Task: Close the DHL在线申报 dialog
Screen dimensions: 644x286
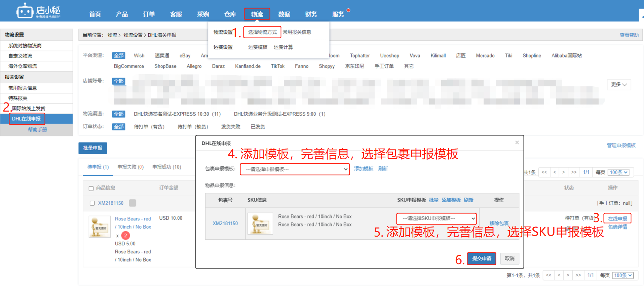Action: point(517,142)
